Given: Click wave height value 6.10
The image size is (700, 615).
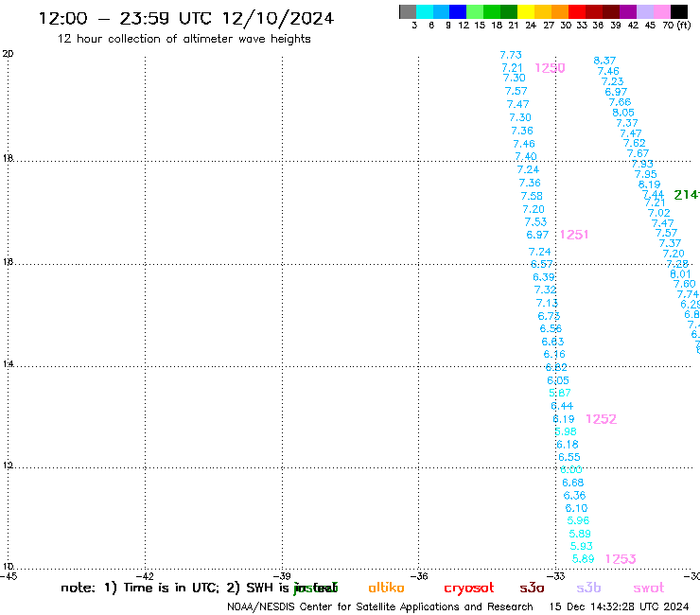Looking at the screenshot, I should (576, 508).
